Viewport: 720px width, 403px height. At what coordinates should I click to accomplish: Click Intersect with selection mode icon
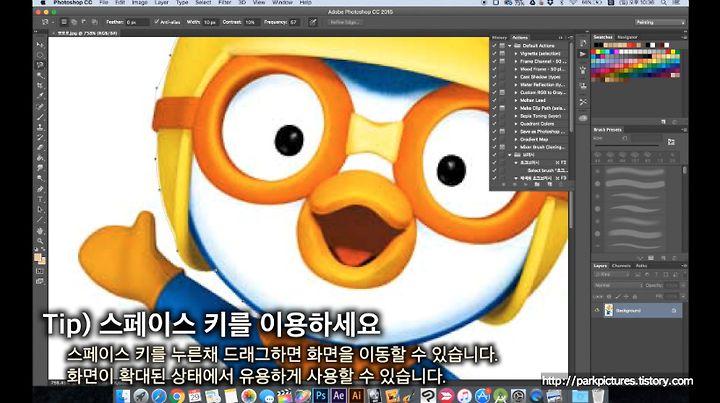pos(94,22)
